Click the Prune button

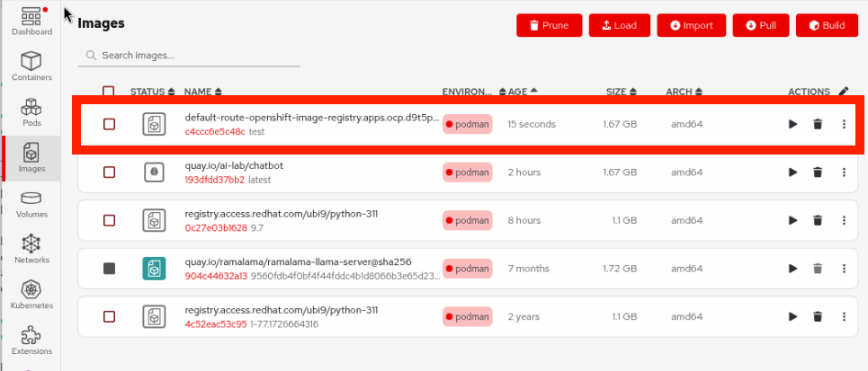point(549,25)
